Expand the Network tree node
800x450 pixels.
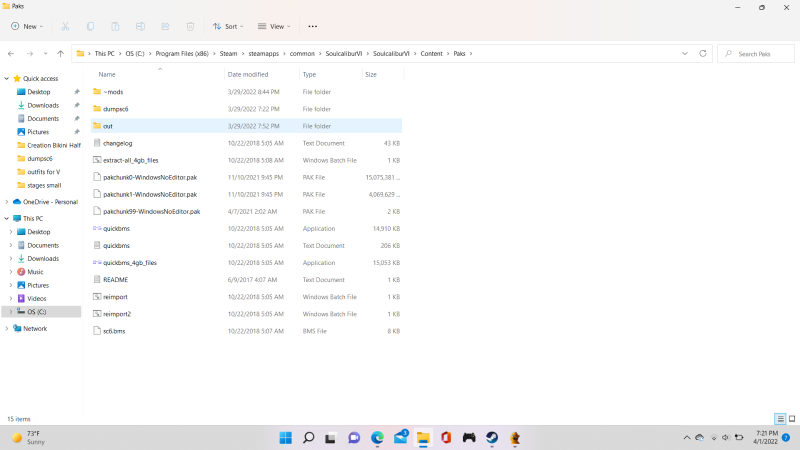tap(7, 329)
